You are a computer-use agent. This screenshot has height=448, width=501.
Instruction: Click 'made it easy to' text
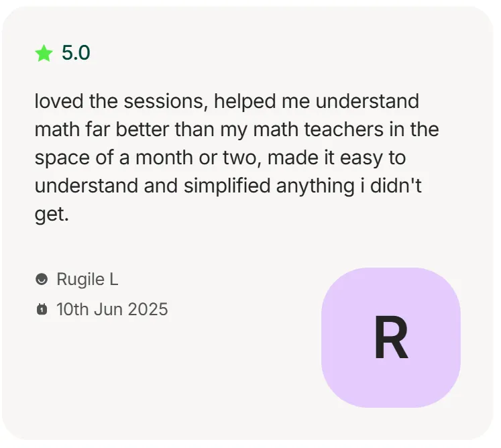[337, 158]
